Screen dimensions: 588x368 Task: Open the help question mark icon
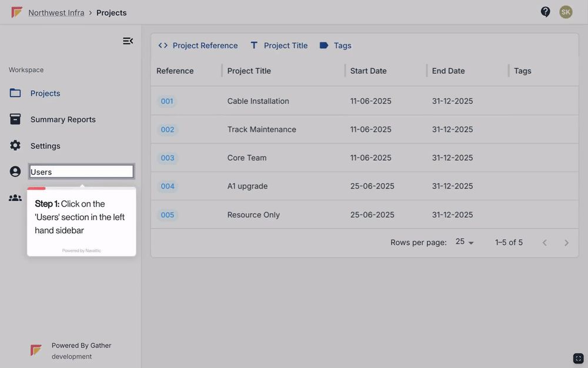[545, 12]
